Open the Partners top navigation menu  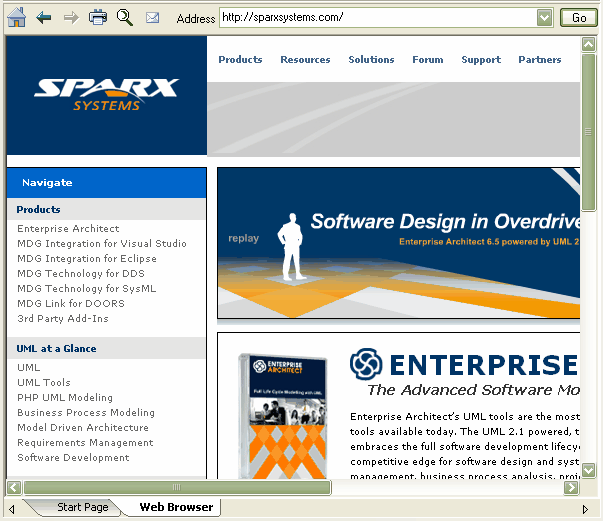coord(540,60)
